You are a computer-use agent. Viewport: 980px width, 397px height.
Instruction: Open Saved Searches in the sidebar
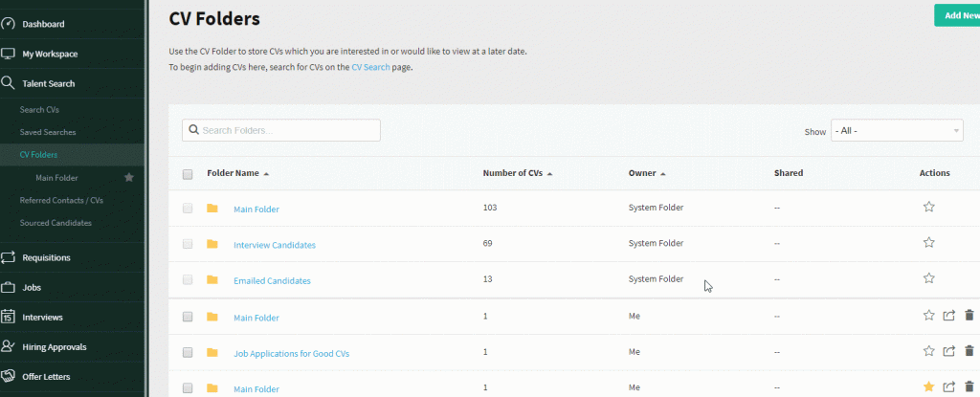click(x=48, y=133)
